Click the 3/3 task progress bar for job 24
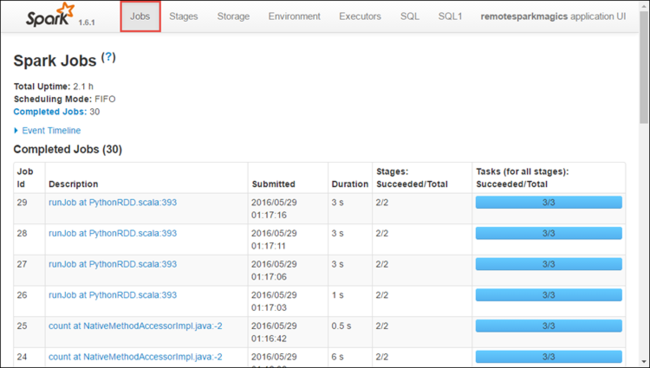Viewport: 650px width, 368px height. [548, 357]
